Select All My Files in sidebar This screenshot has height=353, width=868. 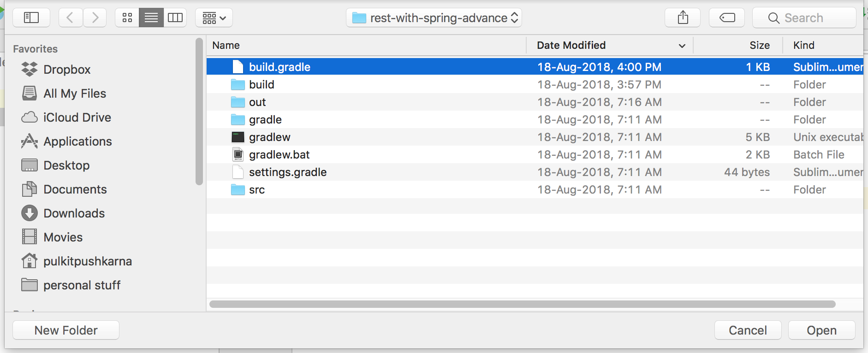[x=64, y=93]
